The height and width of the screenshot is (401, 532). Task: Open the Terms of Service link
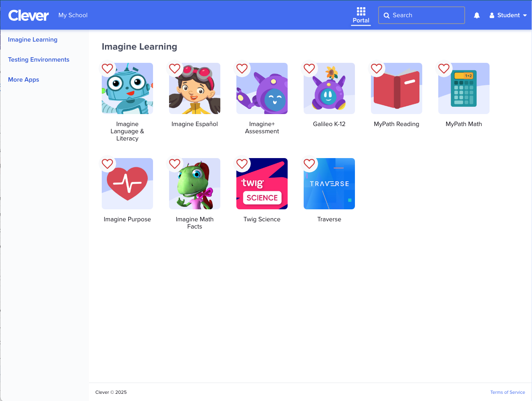pyautogui.click(x=508, y=392)
